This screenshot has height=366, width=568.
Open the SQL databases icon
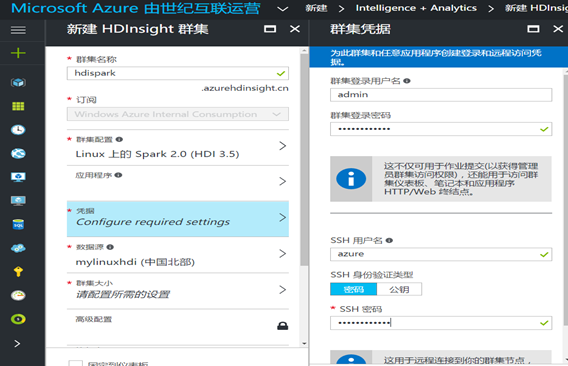(18, 225)
